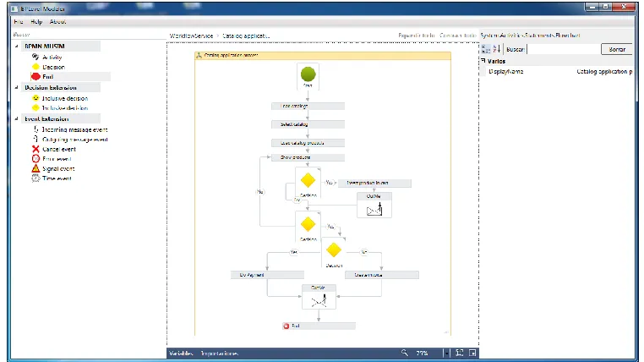Image resolution: width=644 pixels, height=362 pixels.
Task: Click the Event Extension group header
Action: 61,118
